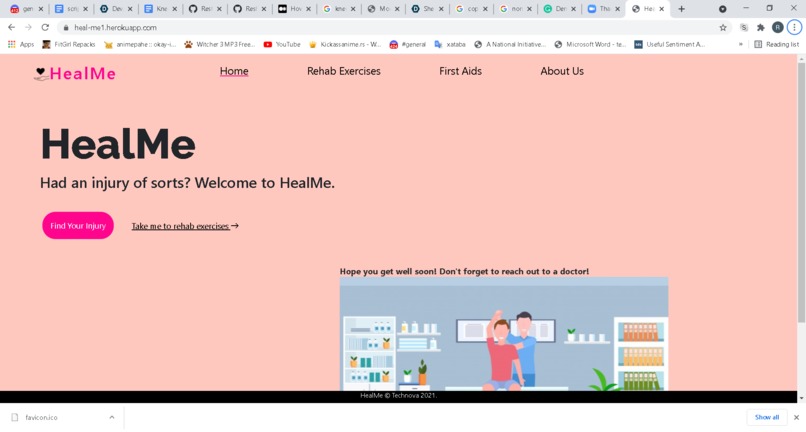Open the Apps grid shortcut

click(x=21, y=44)
